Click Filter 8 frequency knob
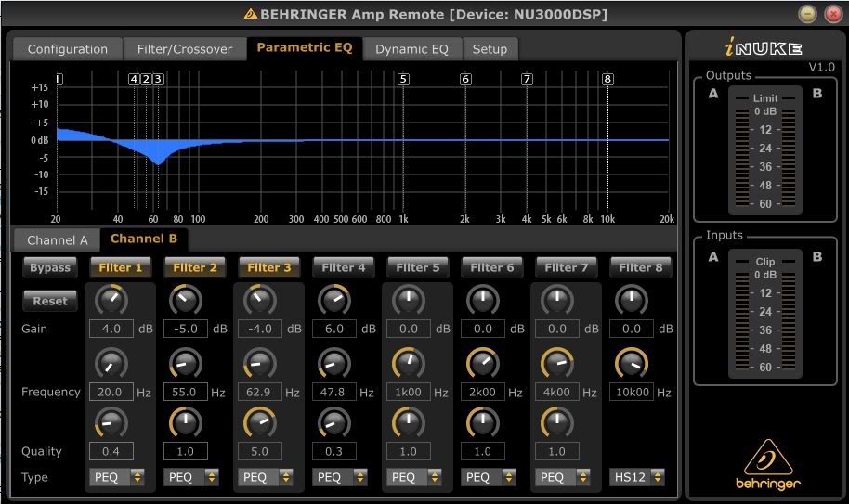 632,363
